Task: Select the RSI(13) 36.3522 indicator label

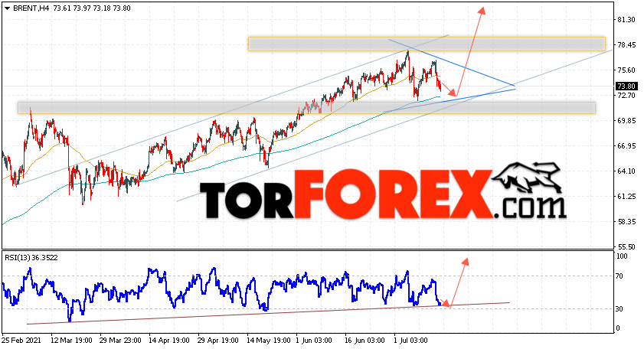Action: pos(31,258)
